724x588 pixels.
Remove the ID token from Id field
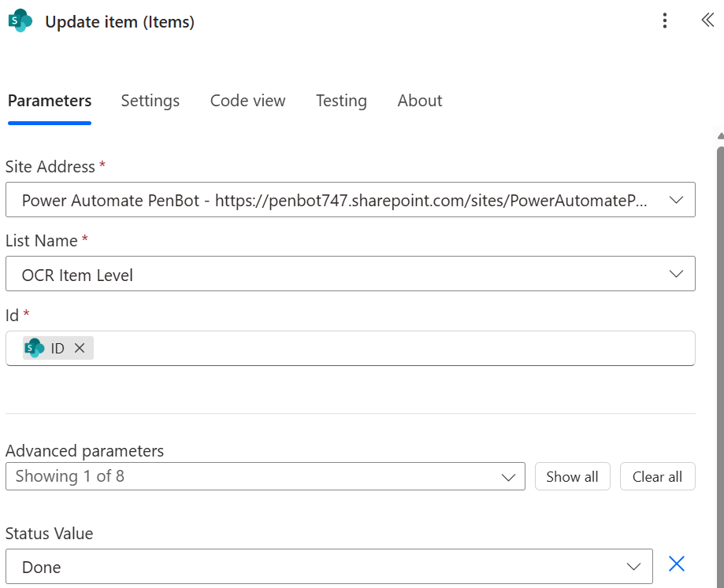pyautogui.click(x=80, y=348)
